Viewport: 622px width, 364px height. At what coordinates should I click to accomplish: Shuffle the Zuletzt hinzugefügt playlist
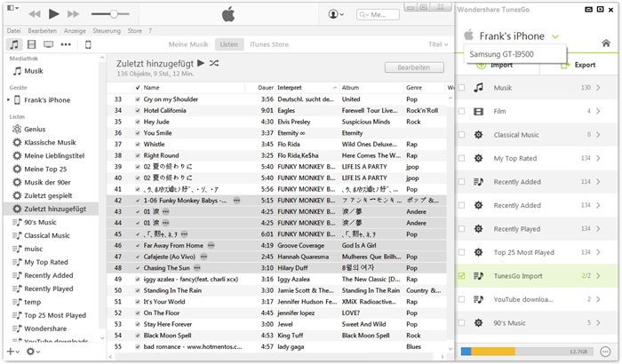pyautogui.click(x=214, y=63)
